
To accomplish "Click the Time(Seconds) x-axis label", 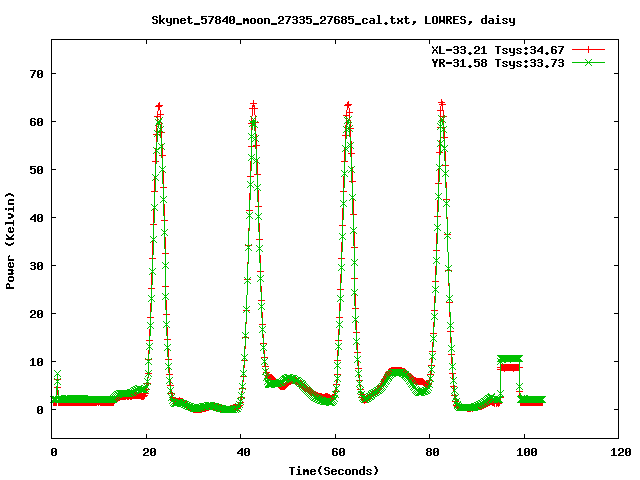I will [333, 471].
